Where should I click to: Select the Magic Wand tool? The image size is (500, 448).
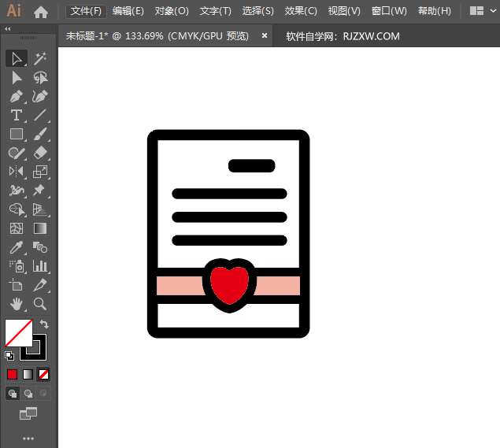(40, 59)
